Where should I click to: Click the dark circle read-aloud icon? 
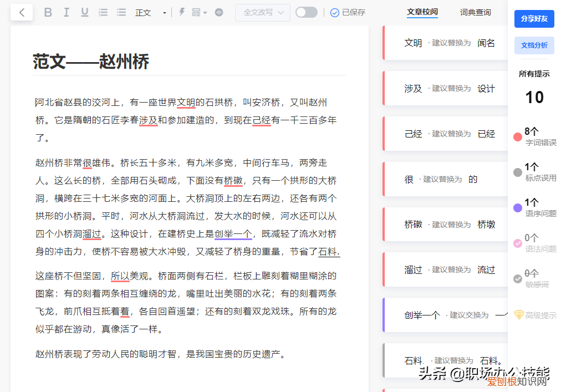click(x=218, y=12)
